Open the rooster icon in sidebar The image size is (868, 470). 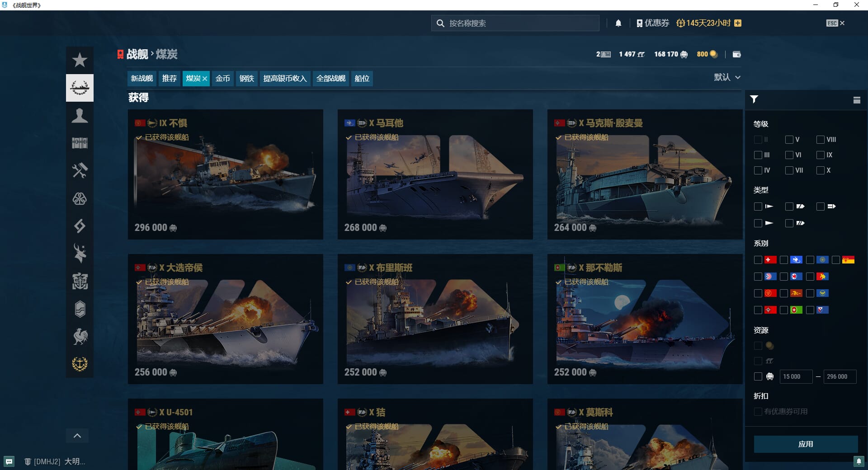click(x=80, y=337)
